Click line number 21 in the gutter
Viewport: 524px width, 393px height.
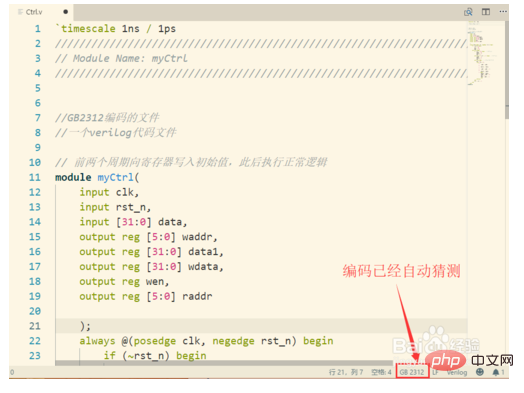click(35, 326)
